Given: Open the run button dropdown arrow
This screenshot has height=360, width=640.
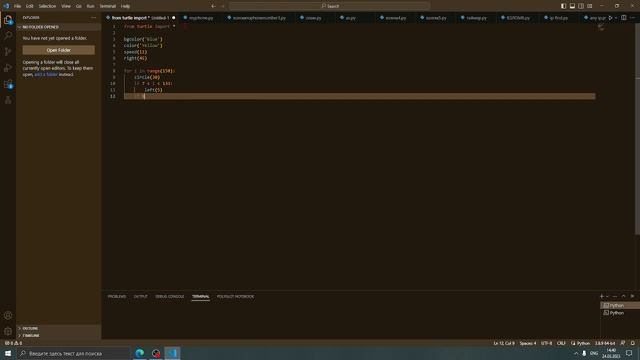Looking at the screenshot, I should pos(616,18).
